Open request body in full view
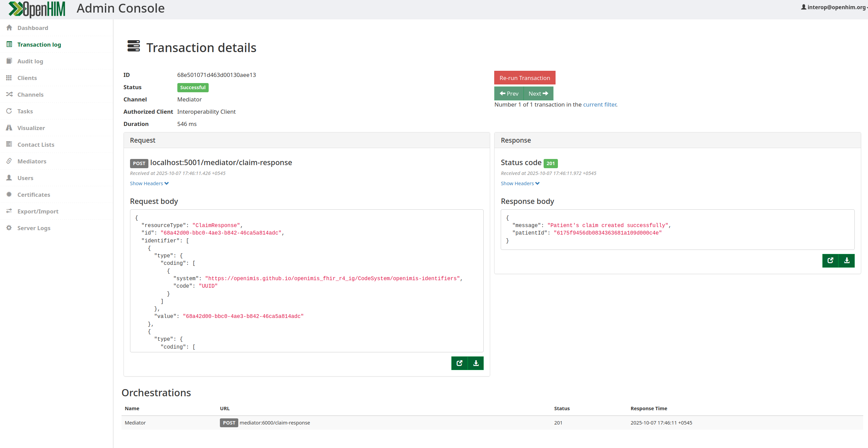This screenshot has height=448, width=868. [459, 363]
